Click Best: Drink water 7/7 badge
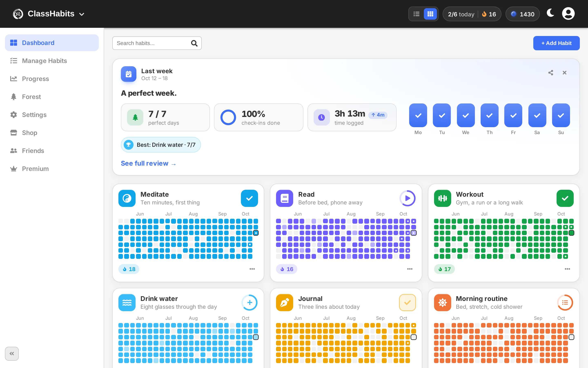This screenshot has height=368, width=588. pos(161,145)
